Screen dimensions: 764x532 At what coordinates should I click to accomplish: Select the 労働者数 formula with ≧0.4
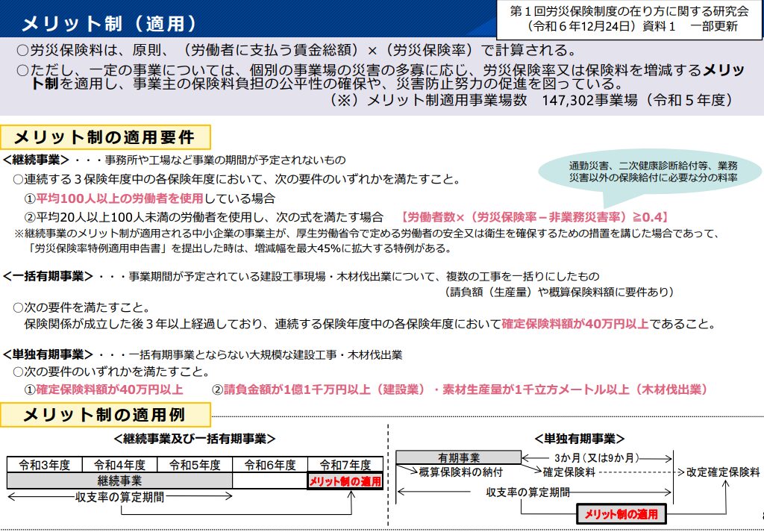[533, 217]
